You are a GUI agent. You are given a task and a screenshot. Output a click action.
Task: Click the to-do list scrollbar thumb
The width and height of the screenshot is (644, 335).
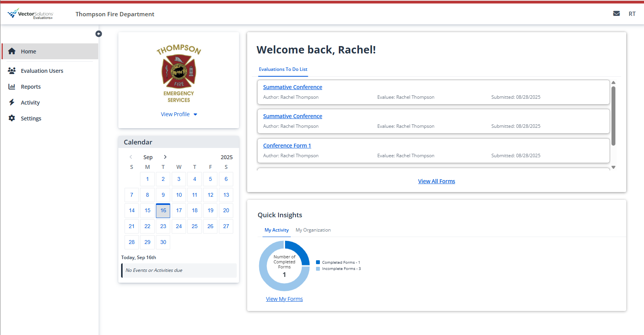(x=613, y=116)
